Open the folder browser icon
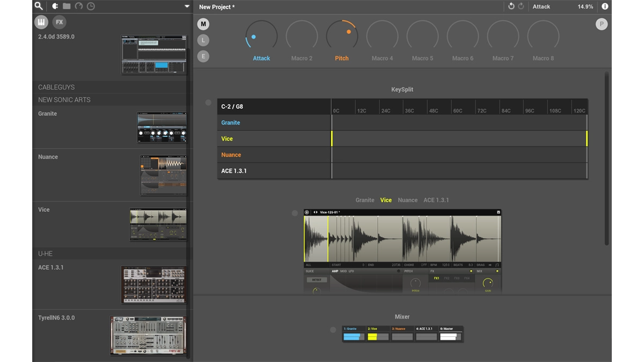Image resolution: width=644 pixels, height=362 pixels. point(67,6)
